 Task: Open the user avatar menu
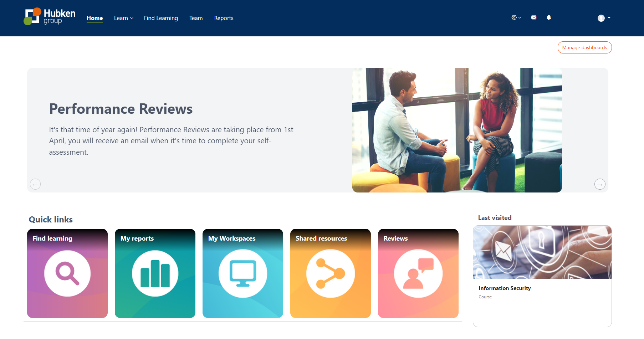pos(604,18)
